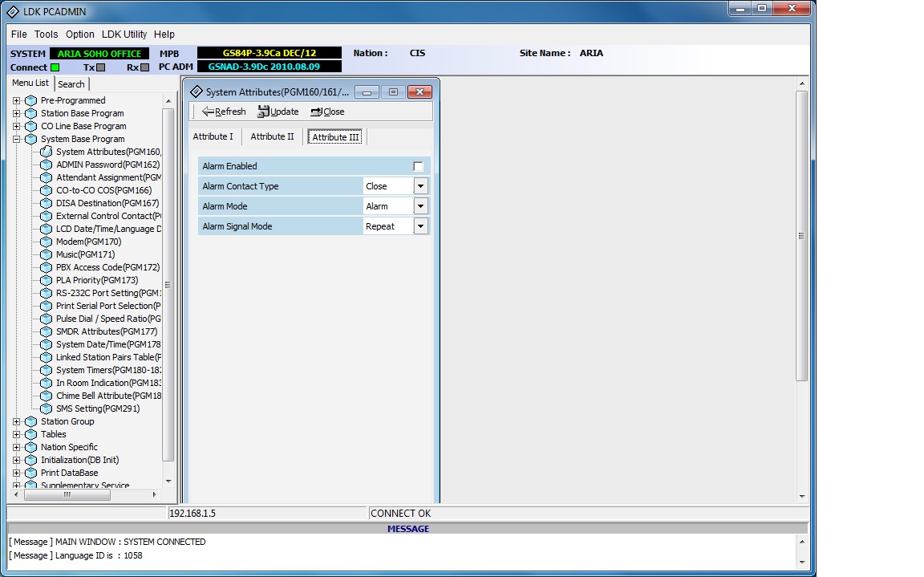
Task: Switch to the Search tab
Action: coord(71,84)
